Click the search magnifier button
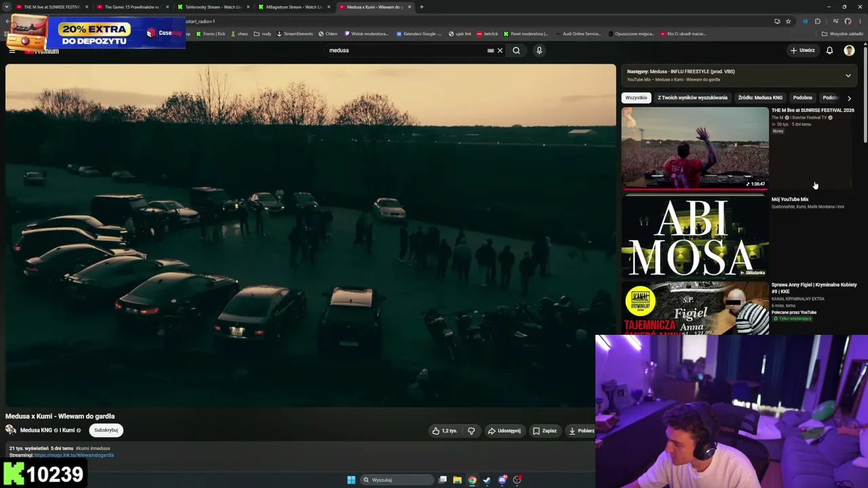 click(516, 50)
